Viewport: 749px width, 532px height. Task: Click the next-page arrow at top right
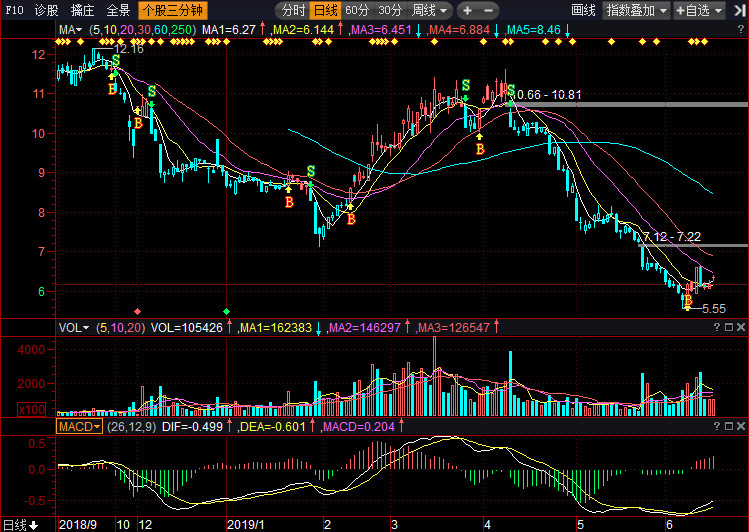[x=740, y=10]
